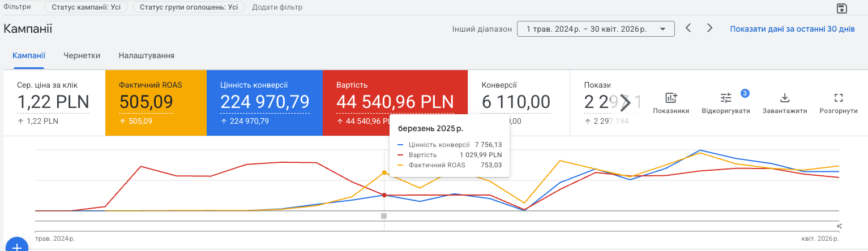Click the Інший діапазон label
Screen dimensions: 868x251
(x=482, y=29)
